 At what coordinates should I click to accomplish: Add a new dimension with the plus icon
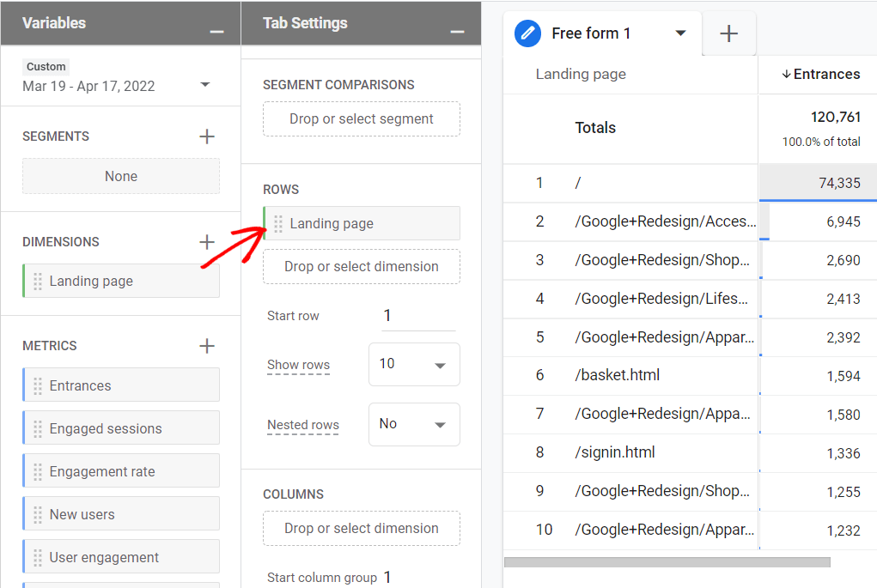206,241
